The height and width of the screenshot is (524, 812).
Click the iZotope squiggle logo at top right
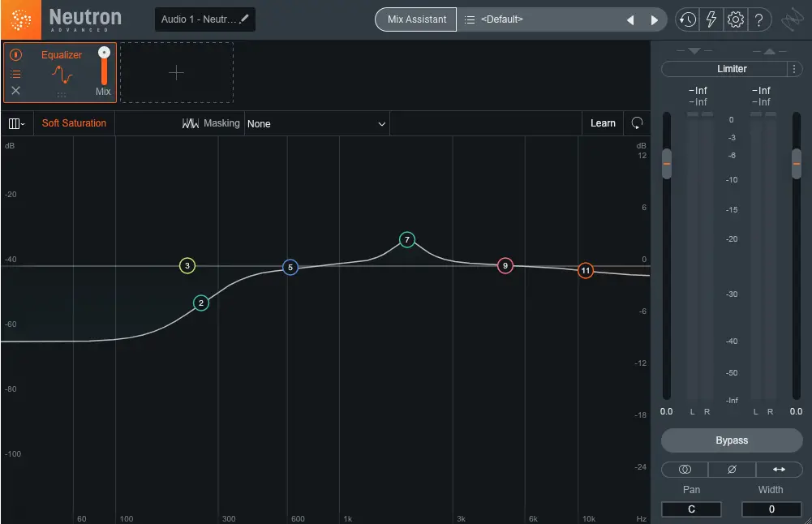point(793,20)
